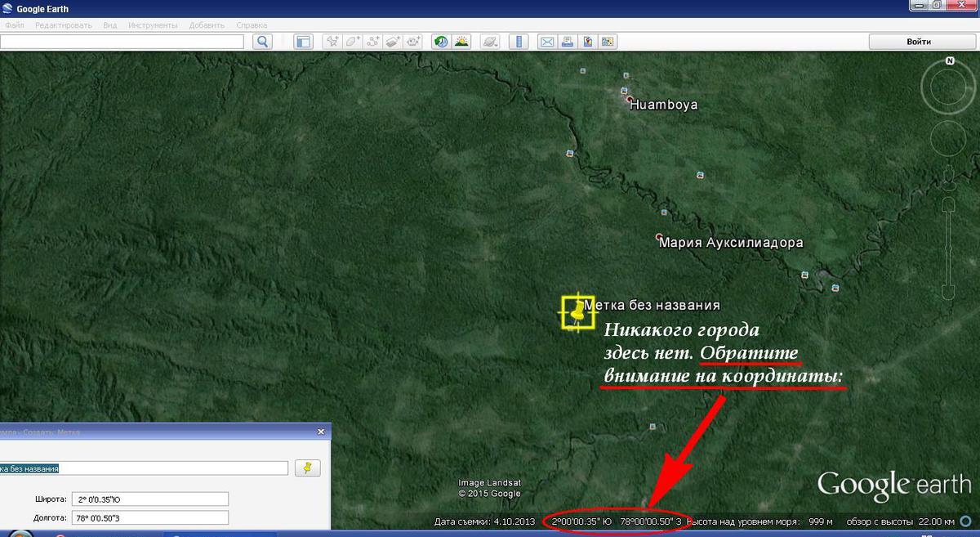
Task: Click the yellow pushpin placemark on map
Action: [x=578, y=311]
